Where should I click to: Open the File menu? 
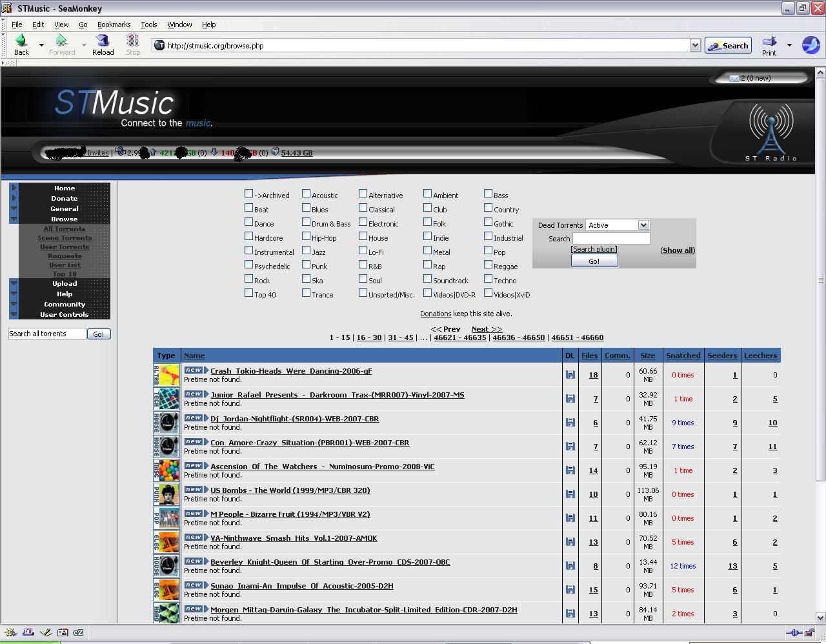pyautogui.click(x=17, y=25)
